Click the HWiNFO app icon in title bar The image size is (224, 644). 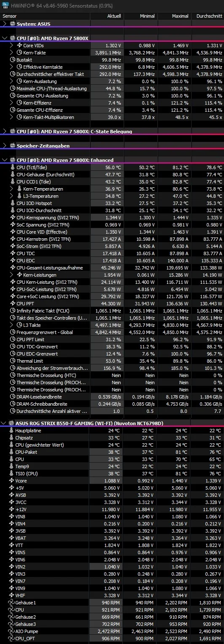[x=5, y=5]
